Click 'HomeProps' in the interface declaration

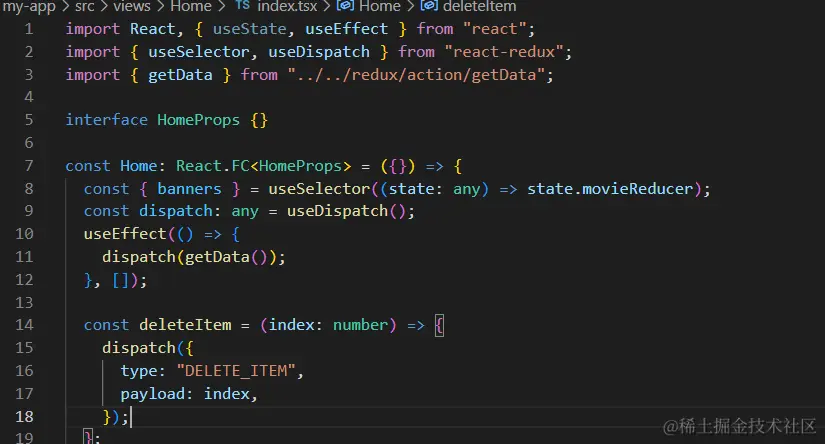tap(198, 120)
